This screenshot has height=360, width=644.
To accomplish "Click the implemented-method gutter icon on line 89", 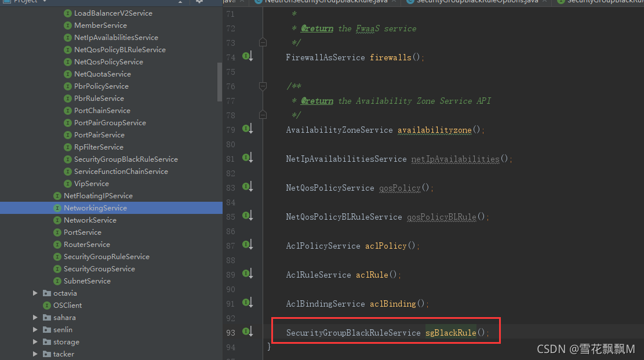I will [248, 274].
